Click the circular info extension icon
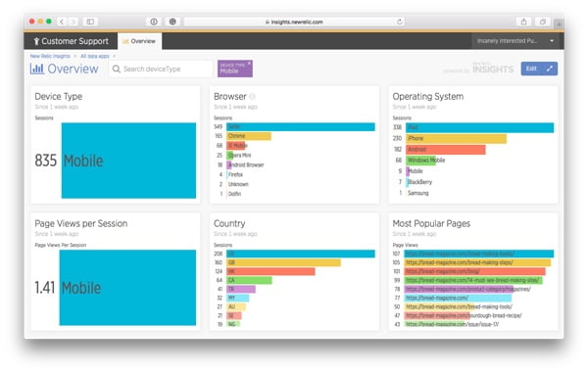The height and width of the screenshot is (373, 588). pos(154,22)
